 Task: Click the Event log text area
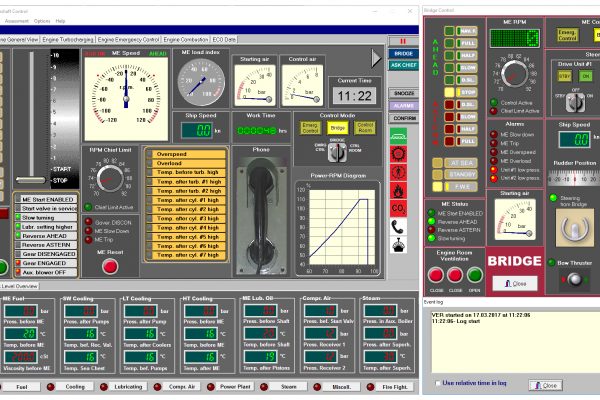516,341
